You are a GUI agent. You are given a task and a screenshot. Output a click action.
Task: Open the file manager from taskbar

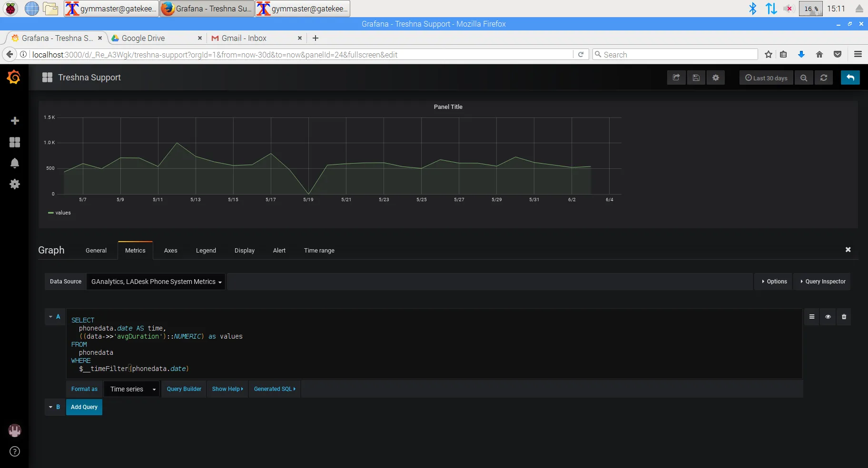(50, 9)
